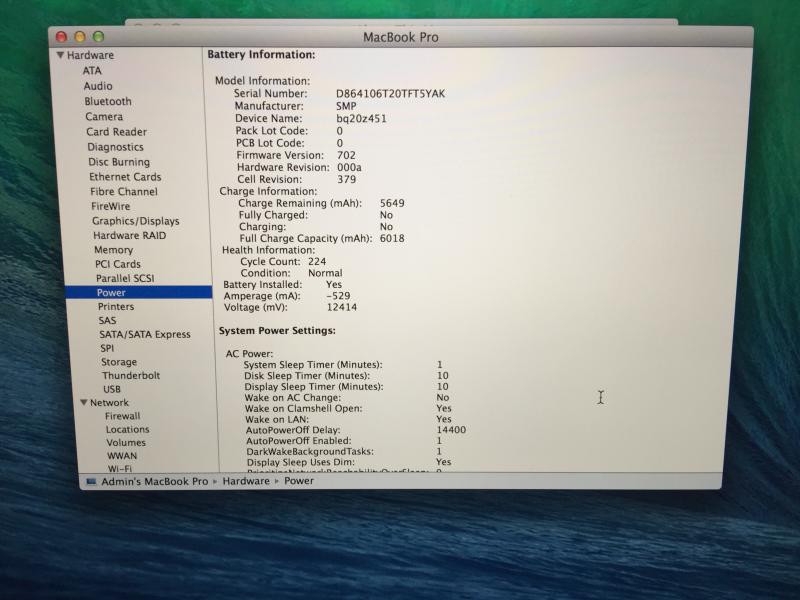800x600 pixels.
Task: Open the Bluetooth hardware entry
Action: click(108, 101)
